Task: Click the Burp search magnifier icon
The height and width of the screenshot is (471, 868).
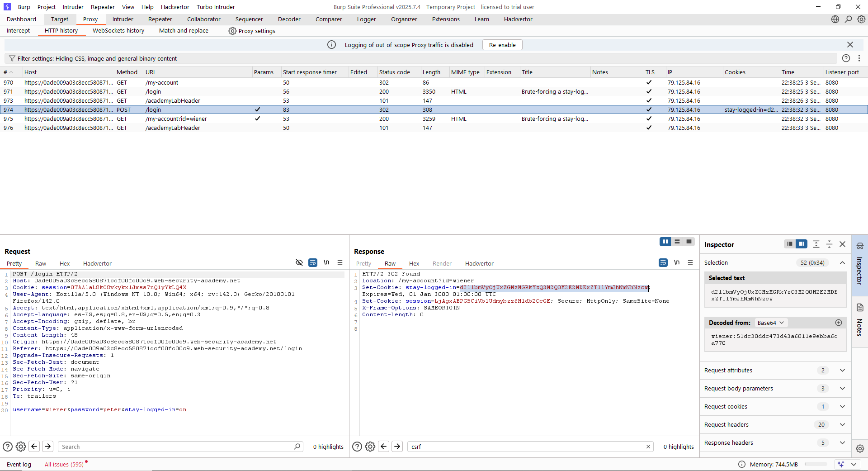Action: 848,19
